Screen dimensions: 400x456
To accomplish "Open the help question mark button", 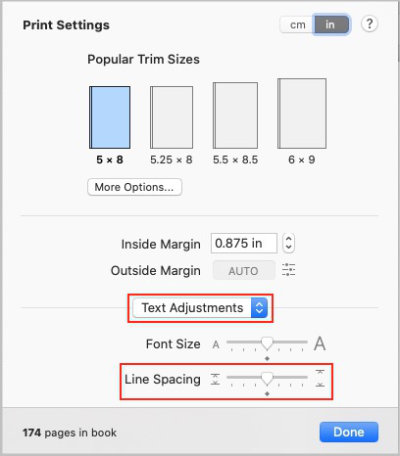I will coord(369,24).
